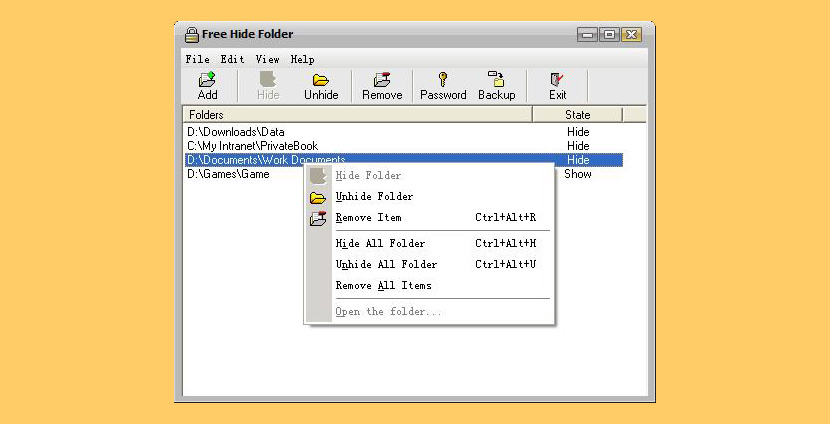Click the disabled Open the folder... entry

click(429, 312)
